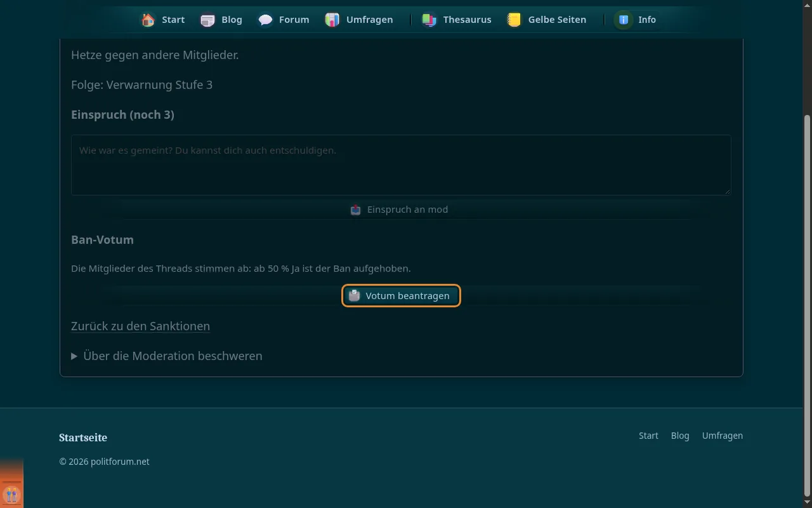This screenshot has width=812, height=508.
Task: Click the Startseite footer heading
Action: [83, 438]
